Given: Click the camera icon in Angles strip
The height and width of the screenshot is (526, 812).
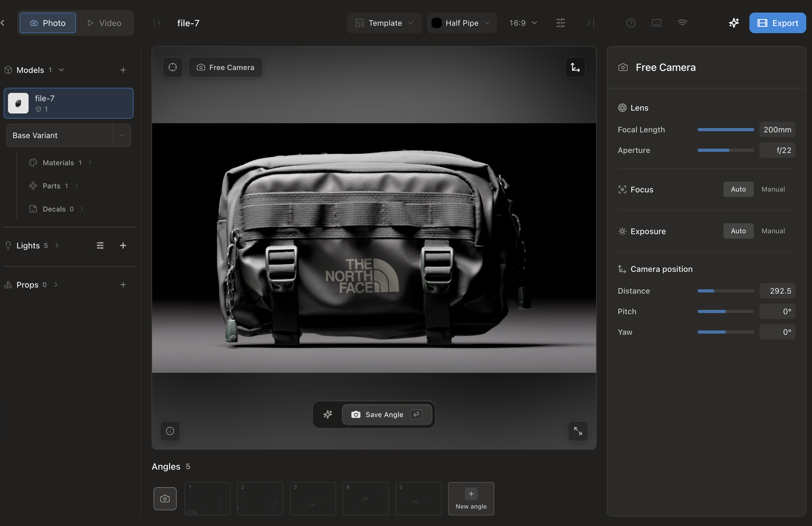Looking at the screenshot, I should pos(165,499).
